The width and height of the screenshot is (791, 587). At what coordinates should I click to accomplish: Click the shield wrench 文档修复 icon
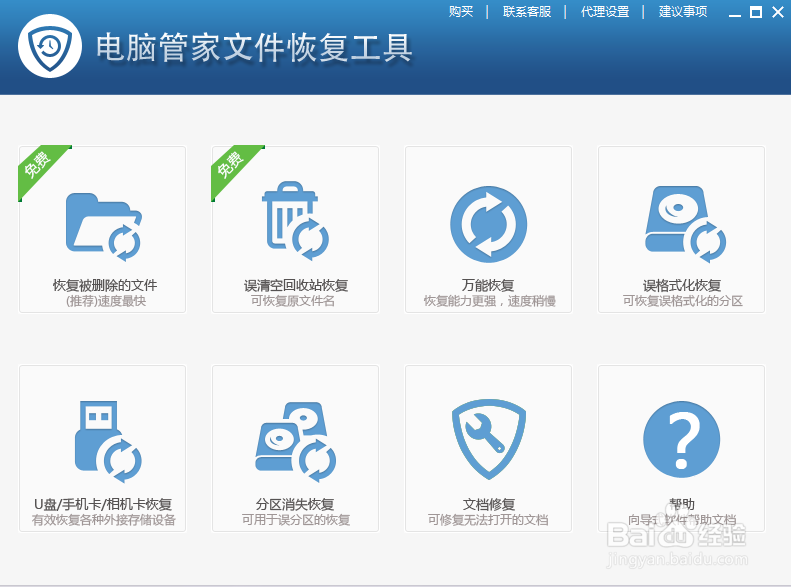click(488, 439)
